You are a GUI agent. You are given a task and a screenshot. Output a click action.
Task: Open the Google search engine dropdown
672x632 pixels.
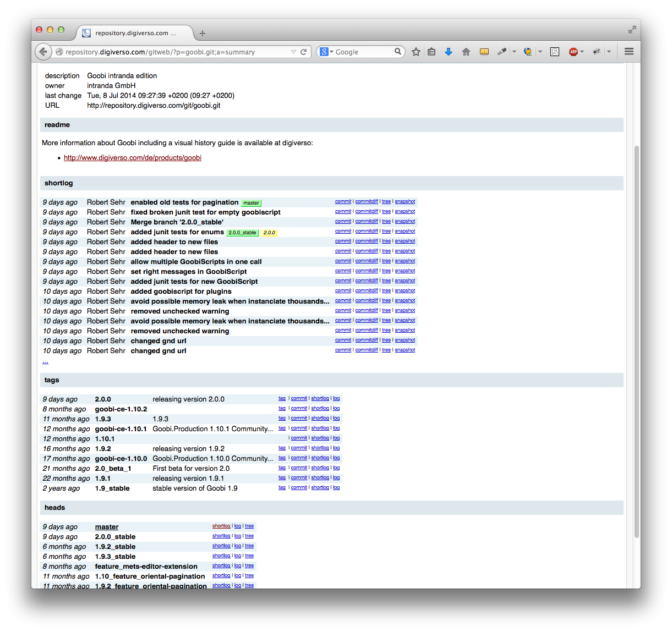(x=327, y=52)
